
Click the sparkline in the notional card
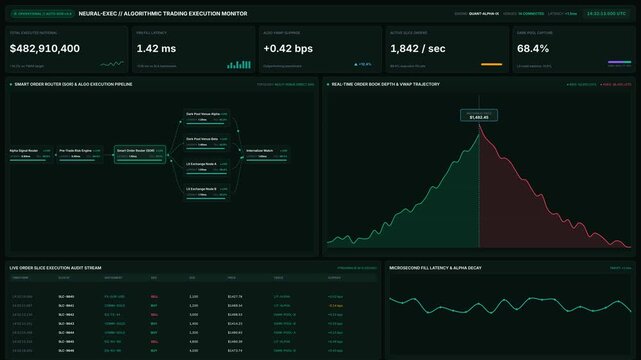tap(112, 64)
